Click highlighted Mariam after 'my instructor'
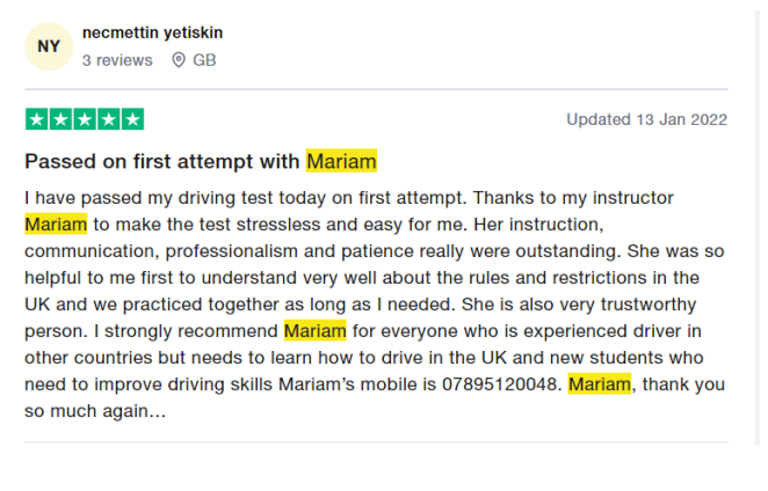Screen dimensions: 768x491 tap(56, 223)
